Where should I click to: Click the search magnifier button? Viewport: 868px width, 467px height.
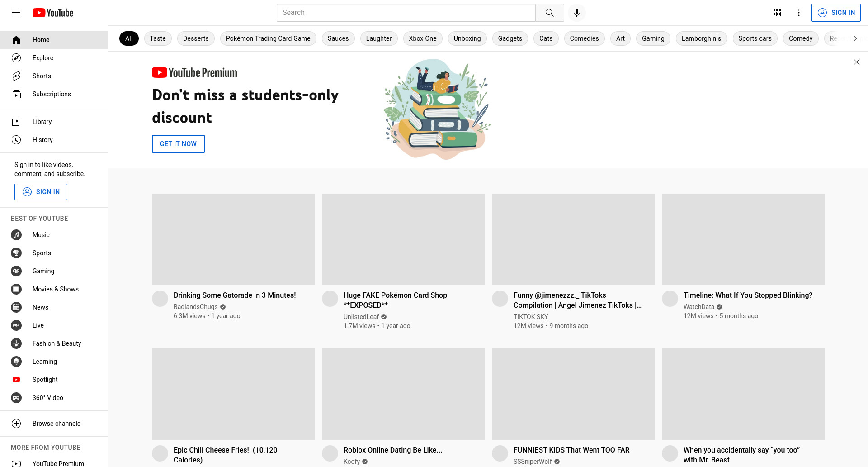click(x=549, y=13)
